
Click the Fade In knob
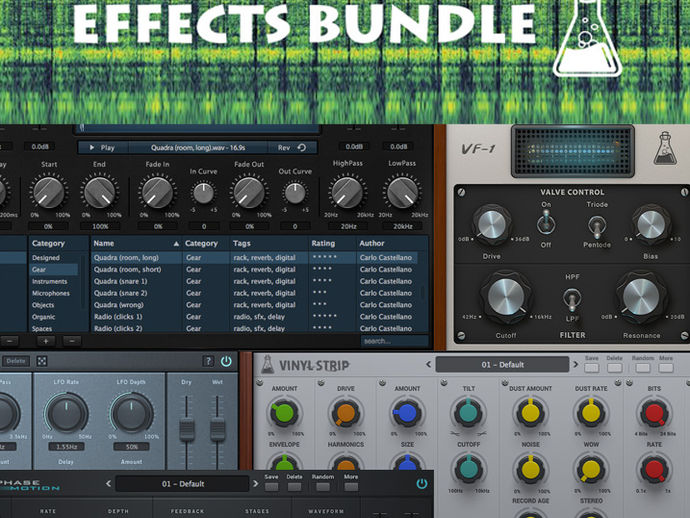click(x=158, y=193)
